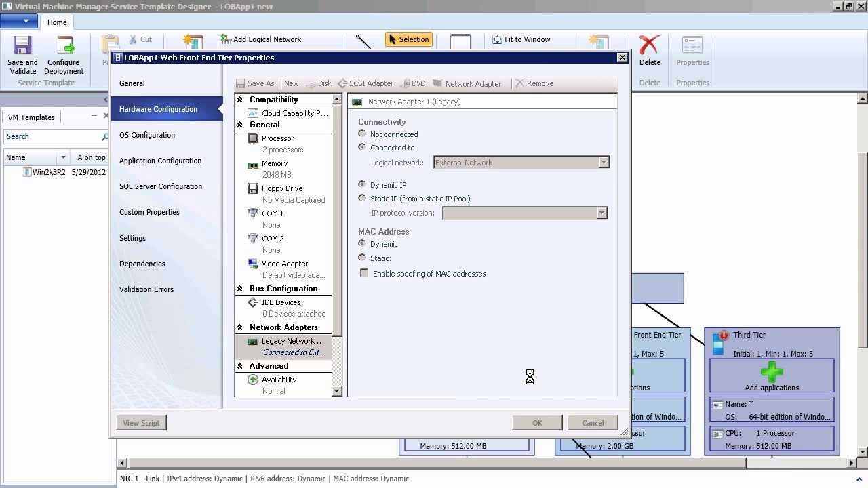Select Static MAC address option
The image size is (868, 488).
(x=362, y=258)
